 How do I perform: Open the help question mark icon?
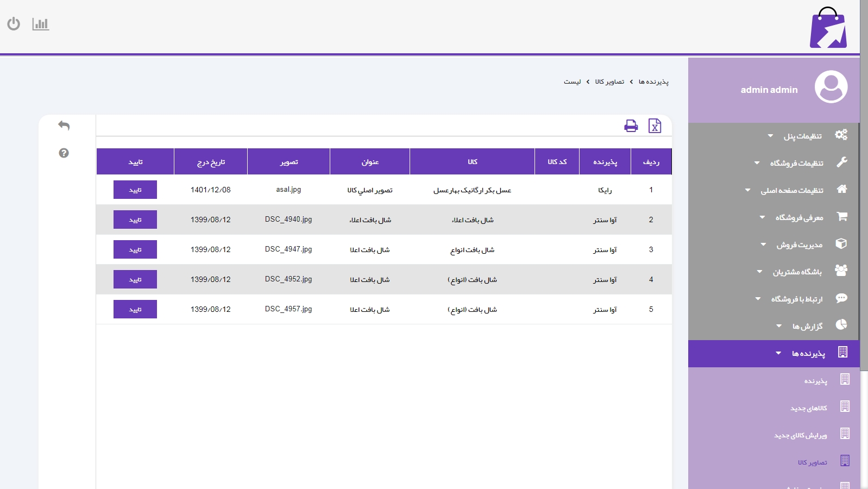point(64,153)
